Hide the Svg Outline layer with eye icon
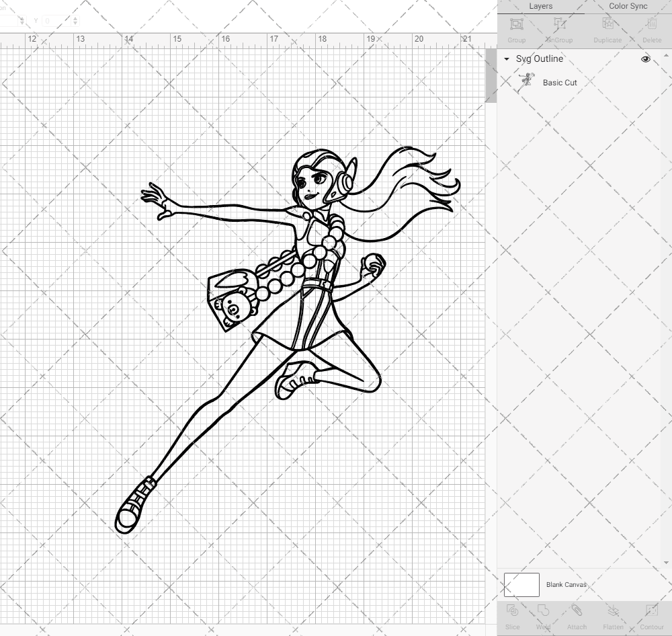The image size is (672, 636). click(645, 59)
